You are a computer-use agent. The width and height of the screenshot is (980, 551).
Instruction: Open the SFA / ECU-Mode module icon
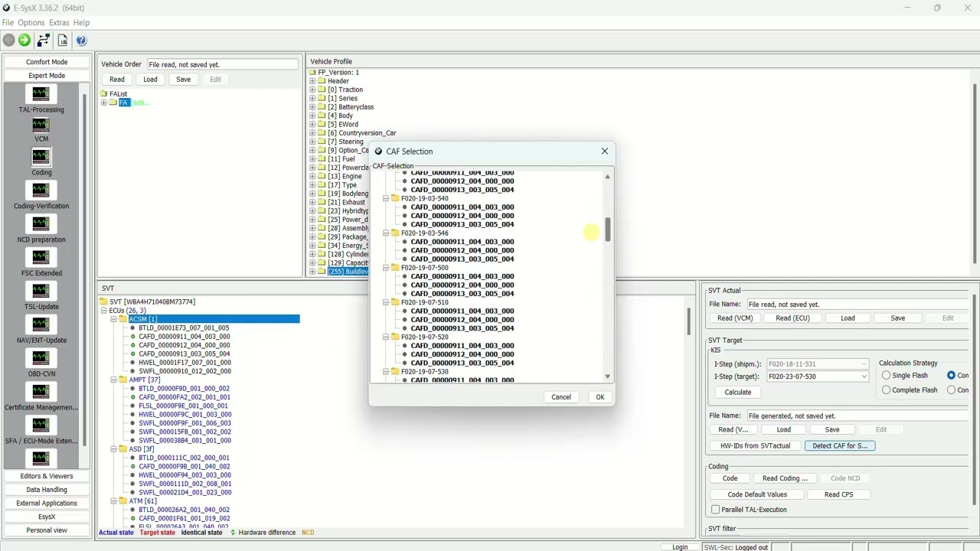[41, 425]
